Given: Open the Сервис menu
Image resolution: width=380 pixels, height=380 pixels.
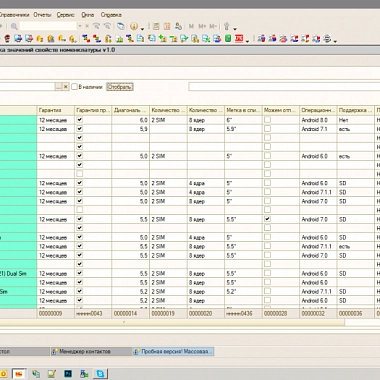Looking at the screenshot, I should [x=65, y=15].
